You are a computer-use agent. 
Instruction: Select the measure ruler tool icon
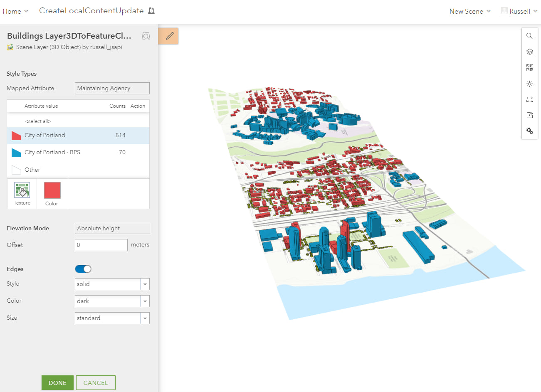(529, 99)
